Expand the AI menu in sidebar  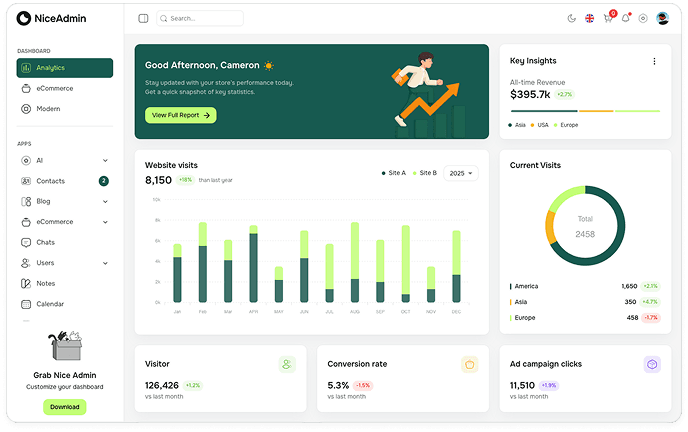pos(105,160)
